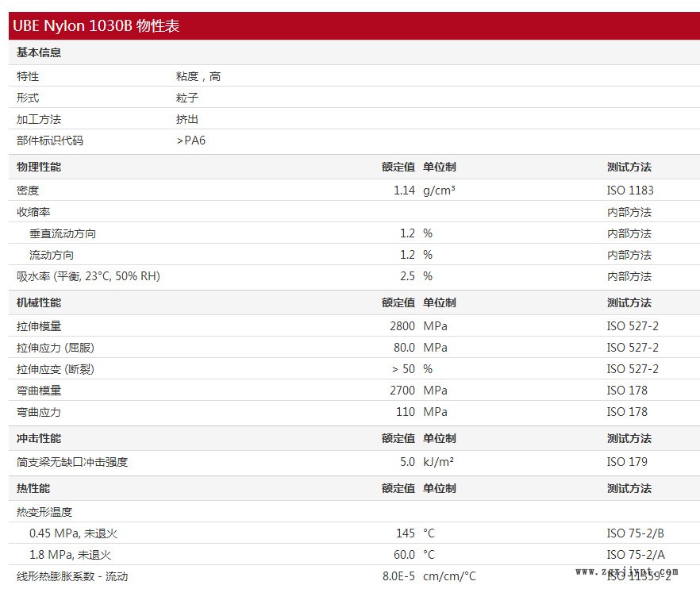Click the ISO 75-2/B test method
This screenshot has width=700, height=589.
pyautogui.click(x=635, y=533)
